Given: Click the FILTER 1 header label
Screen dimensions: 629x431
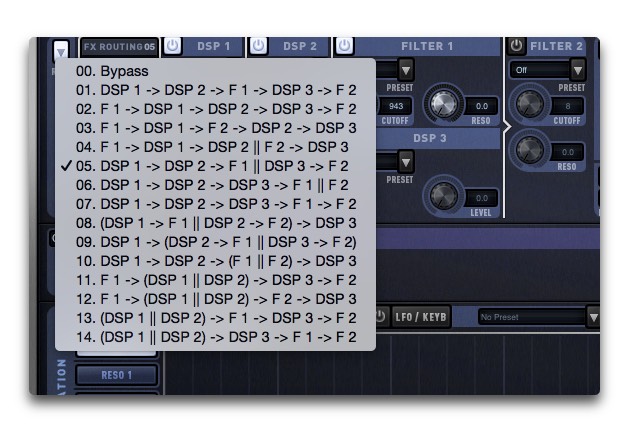Looking at the screenshot, I should pos(427,46).
